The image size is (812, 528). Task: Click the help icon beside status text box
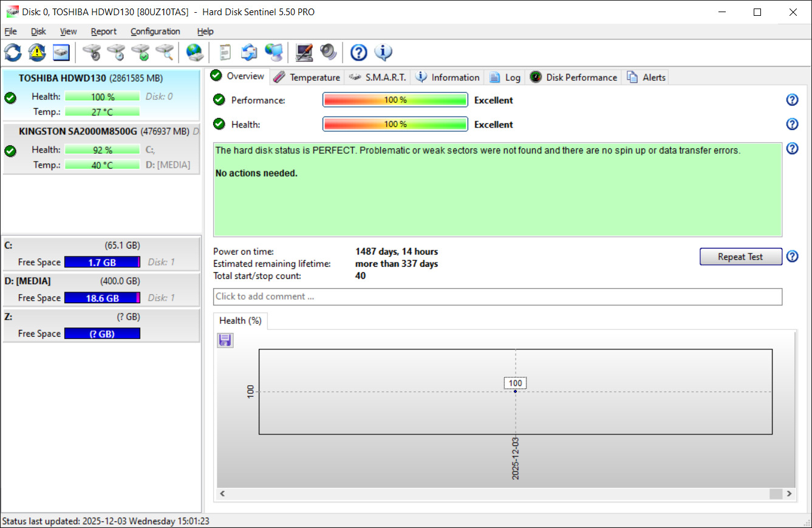pyautogui.click(x=792, y=149)
